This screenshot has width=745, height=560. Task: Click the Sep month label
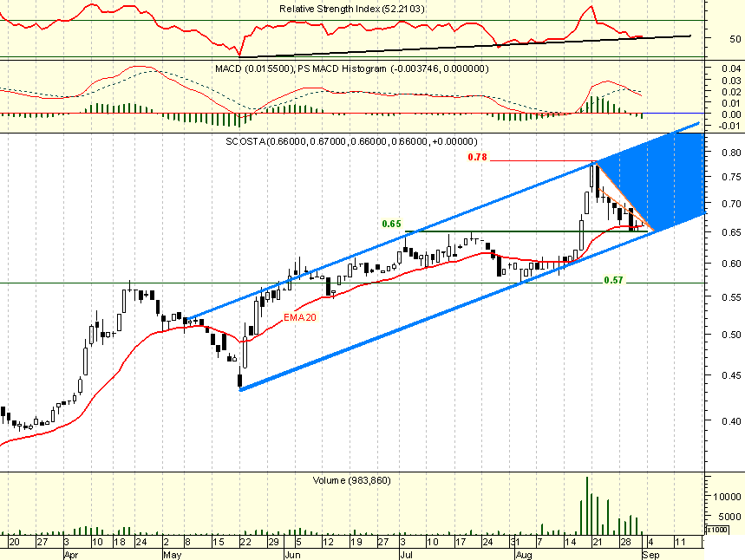(x=650, y=555)
